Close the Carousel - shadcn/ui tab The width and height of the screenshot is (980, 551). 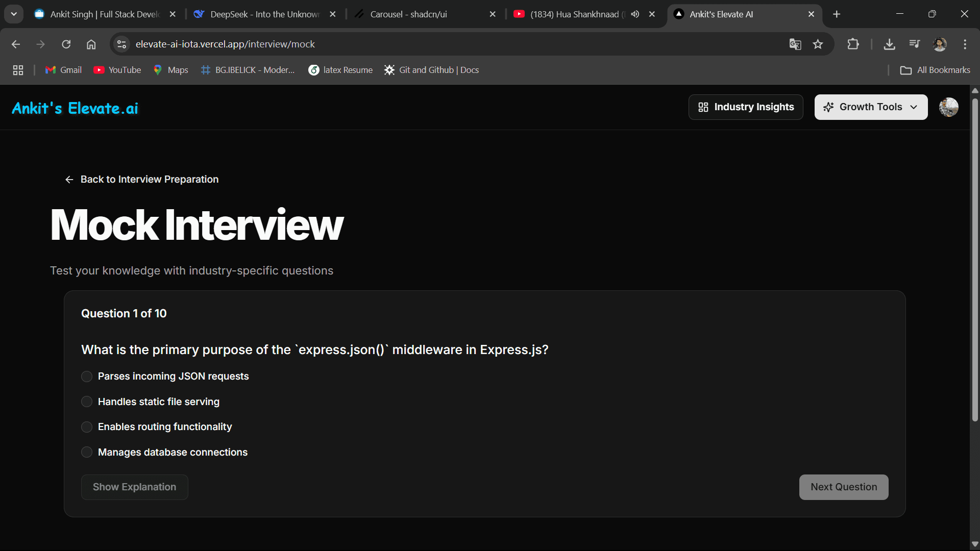tap(493, 14)
